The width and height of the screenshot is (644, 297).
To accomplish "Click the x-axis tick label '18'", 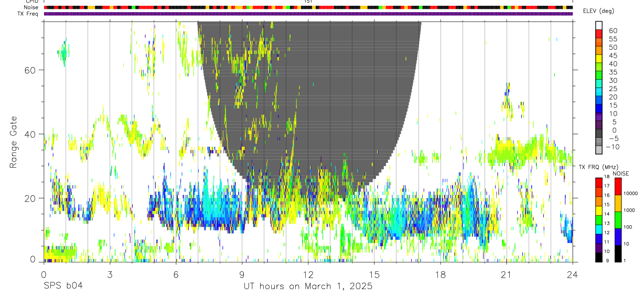I will coord(441,274).
